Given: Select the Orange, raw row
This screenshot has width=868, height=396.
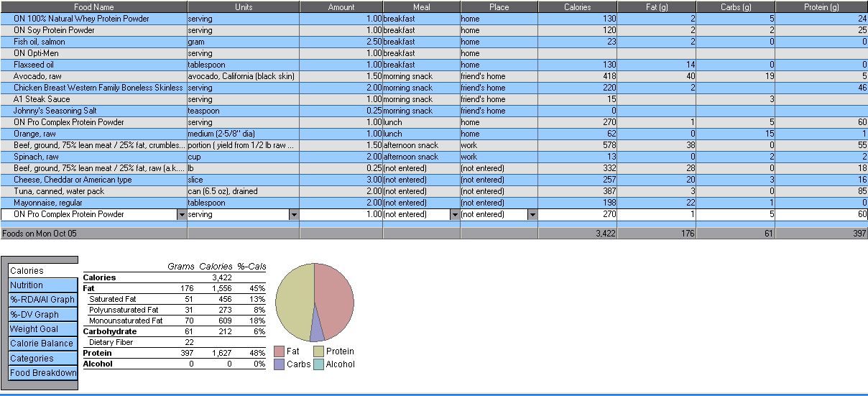Looking at the screenshot, I should coord(434,134).
